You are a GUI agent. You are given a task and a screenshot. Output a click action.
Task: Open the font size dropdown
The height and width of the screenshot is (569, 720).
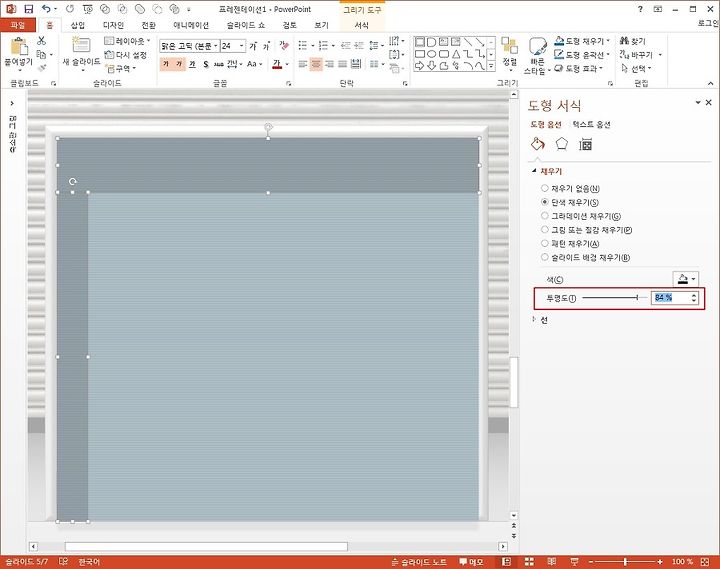click(x=242, y=46)
